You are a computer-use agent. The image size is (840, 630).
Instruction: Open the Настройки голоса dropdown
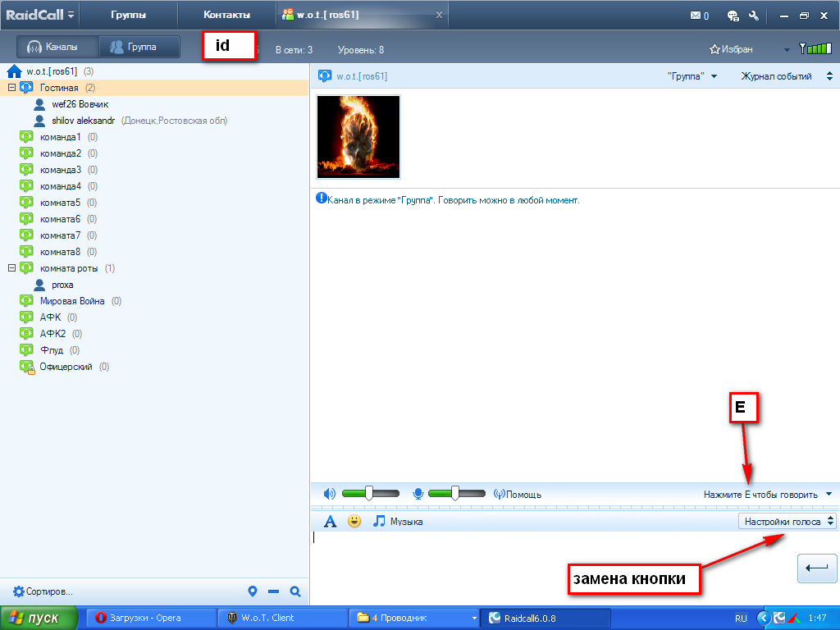[x=787, y=521]
